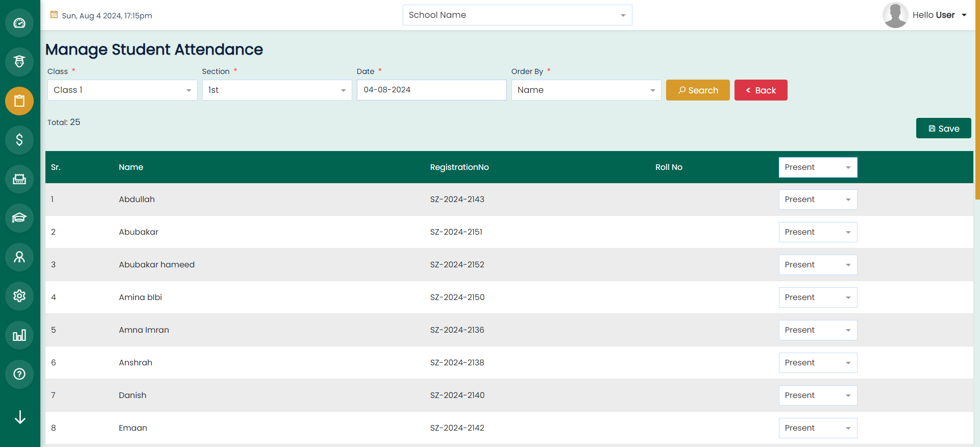Screen dimensions: 980x447
Task: Click registration number SZ-2024-2151
Action: 456,232
